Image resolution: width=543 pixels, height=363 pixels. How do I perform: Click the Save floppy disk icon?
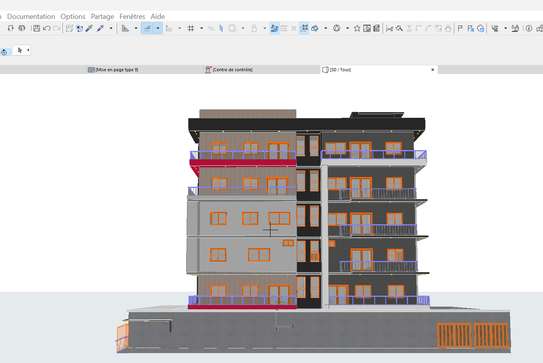(x=36, y=28)
